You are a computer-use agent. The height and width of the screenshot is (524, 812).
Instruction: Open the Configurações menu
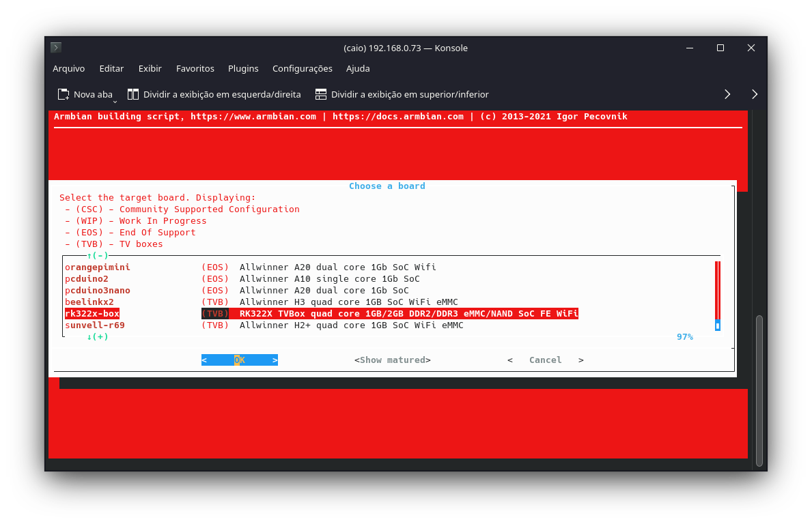point(303,68)
